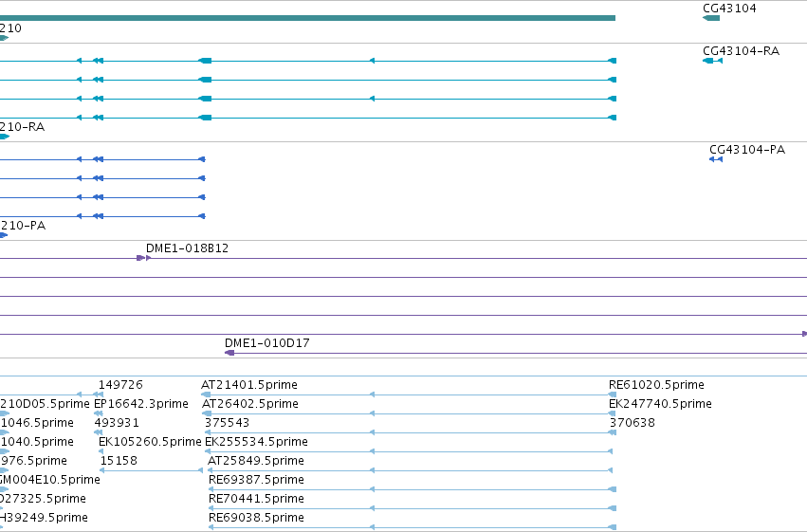Open the label ending in 1040.5prime
The image size is (807, 532).
[37, 442]
